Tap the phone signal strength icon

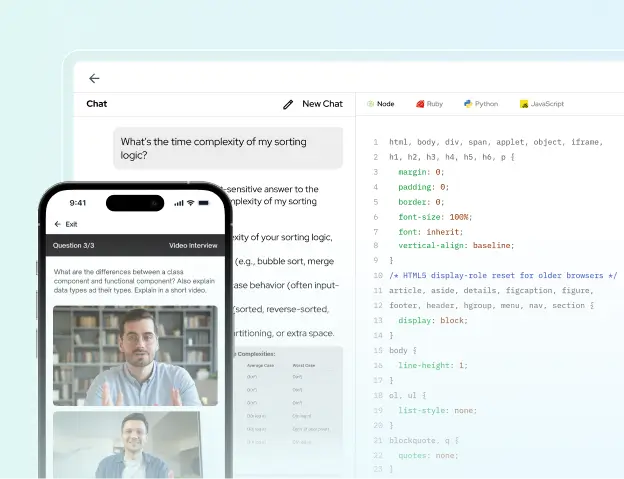coord(179,203)
